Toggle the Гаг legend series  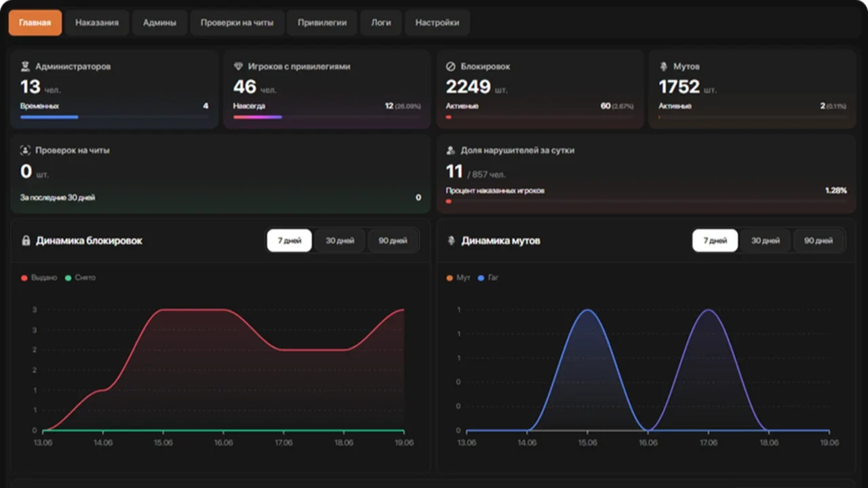(x=488, y=278)
